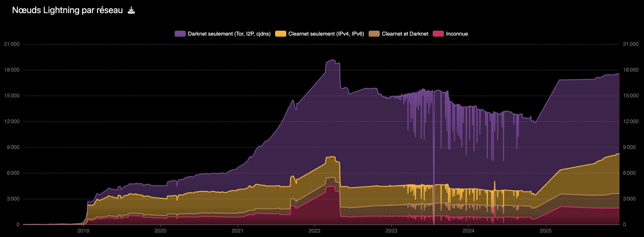Click the left y-axis 21 000 label
Viewport: 644px width, 237px height.
pos(12,44)
